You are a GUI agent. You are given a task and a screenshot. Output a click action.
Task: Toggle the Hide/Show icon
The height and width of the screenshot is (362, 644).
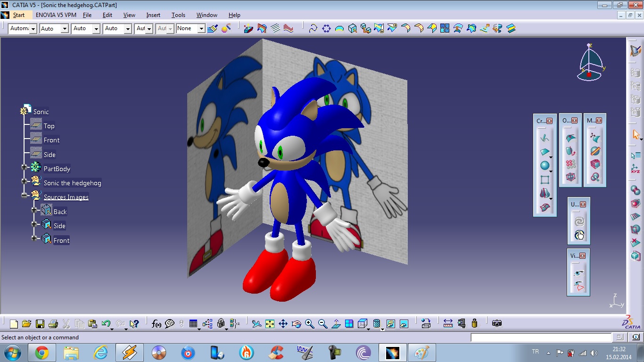tap(391, 324)
